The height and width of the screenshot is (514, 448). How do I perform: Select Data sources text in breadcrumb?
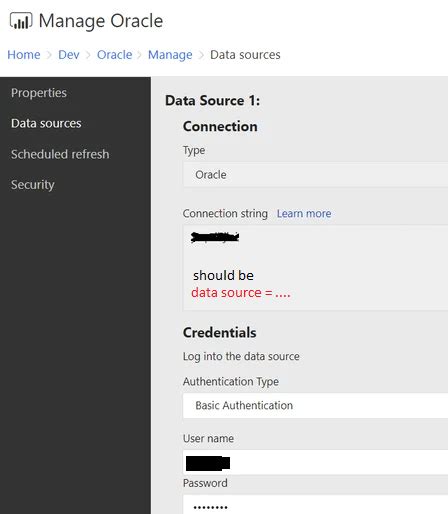[245, 55]
